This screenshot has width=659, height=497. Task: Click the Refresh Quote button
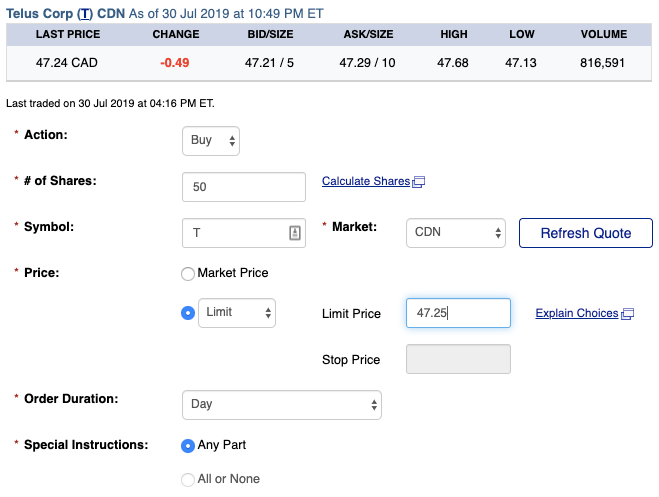click(586, 233)
